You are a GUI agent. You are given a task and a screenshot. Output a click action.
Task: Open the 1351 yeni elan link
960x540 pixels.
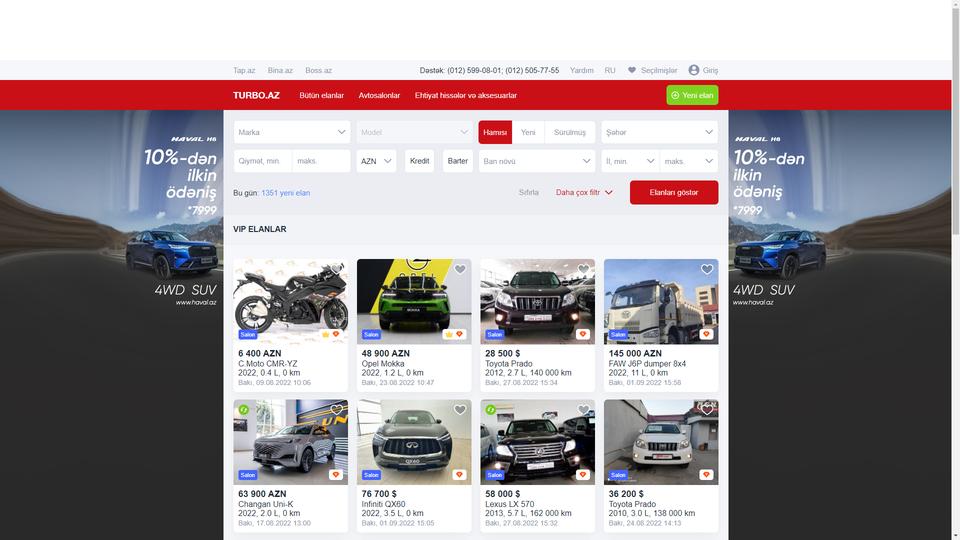(x=285, y=193)
